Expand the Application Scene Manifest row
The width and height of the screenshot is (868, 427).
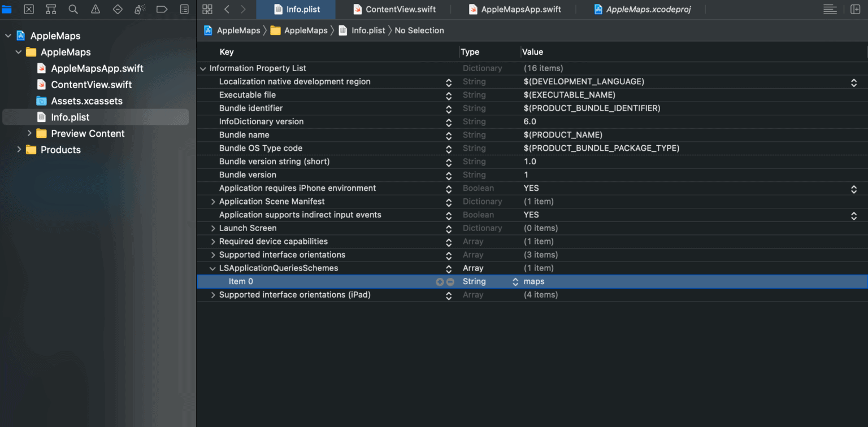[x=213, y=202]
